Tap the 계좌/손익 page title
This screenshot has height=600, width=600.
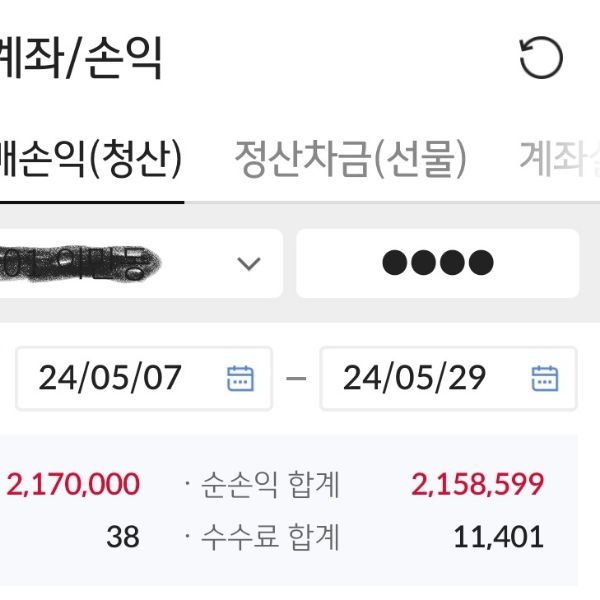coord(80,59)
